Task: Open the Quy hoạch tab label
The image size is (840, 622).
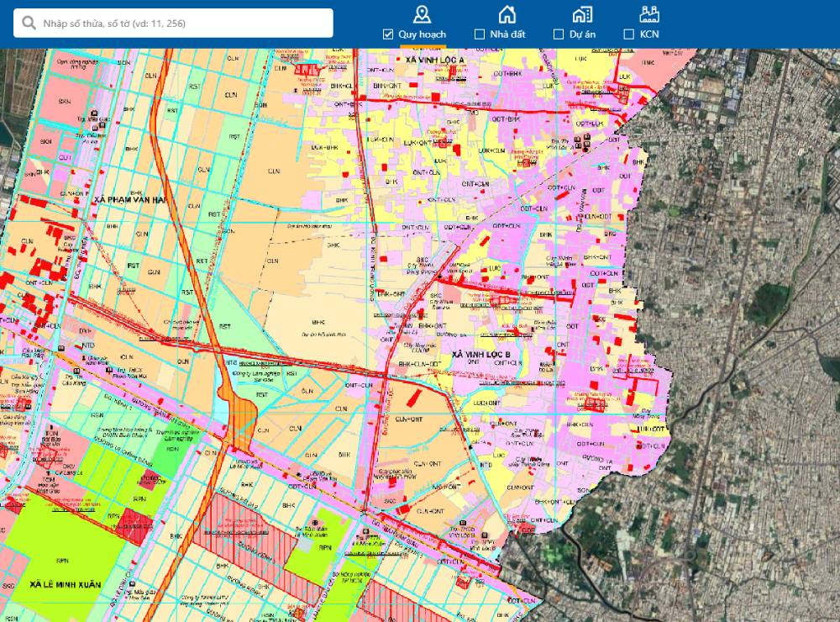Action: [x=422, y=34]
